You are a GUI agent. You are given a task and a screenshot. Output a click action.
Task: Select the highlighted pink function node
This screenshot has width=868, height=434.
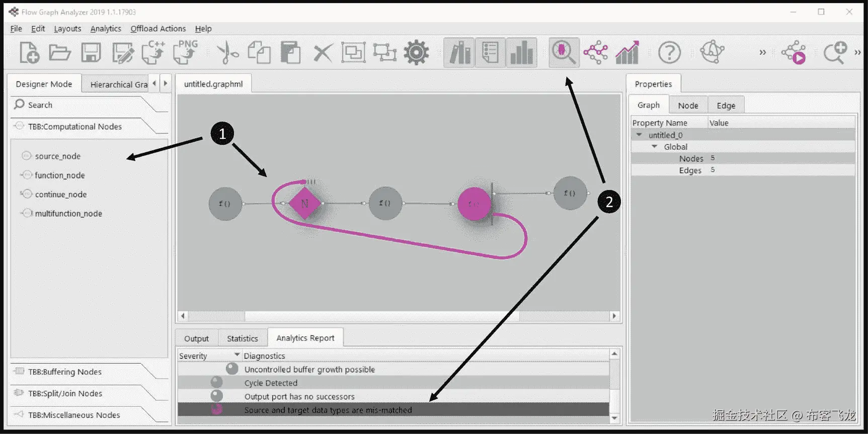[x=474, y=204]
